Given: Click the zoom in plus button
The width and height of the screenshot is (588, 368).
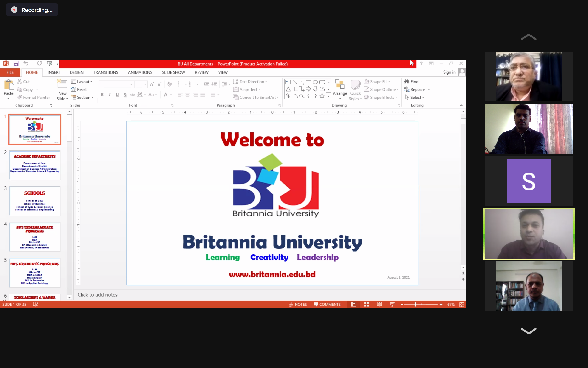Looking at the screenshot, I should (x=441, y=305).
